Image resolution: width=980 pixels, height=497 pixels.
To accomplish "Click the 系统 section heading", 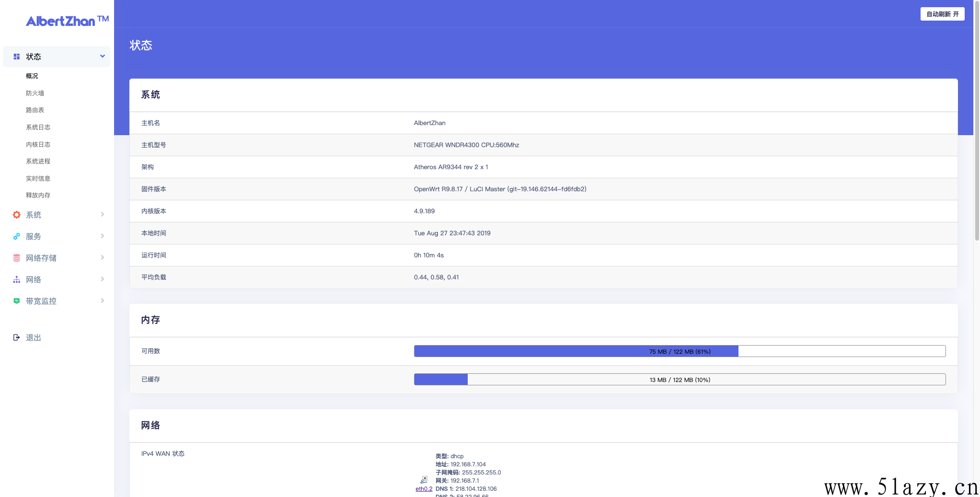I will [x=150, y=94].
